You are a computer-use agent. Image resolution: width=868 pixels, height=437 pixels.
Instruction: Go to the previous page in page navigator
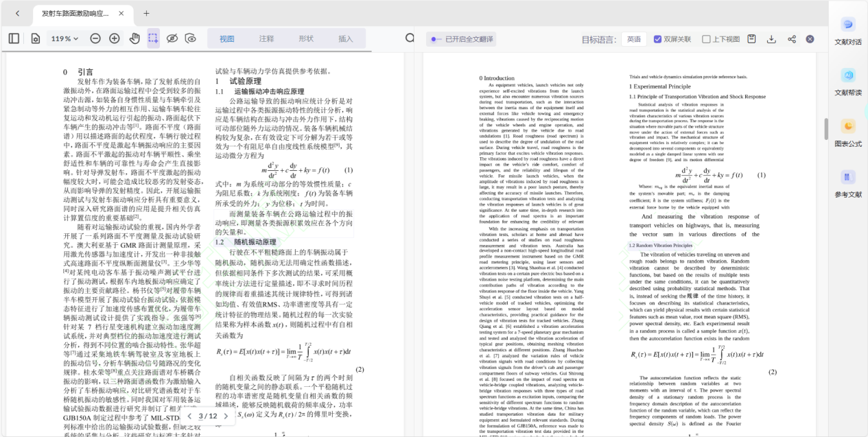click(x=189, y=416)
